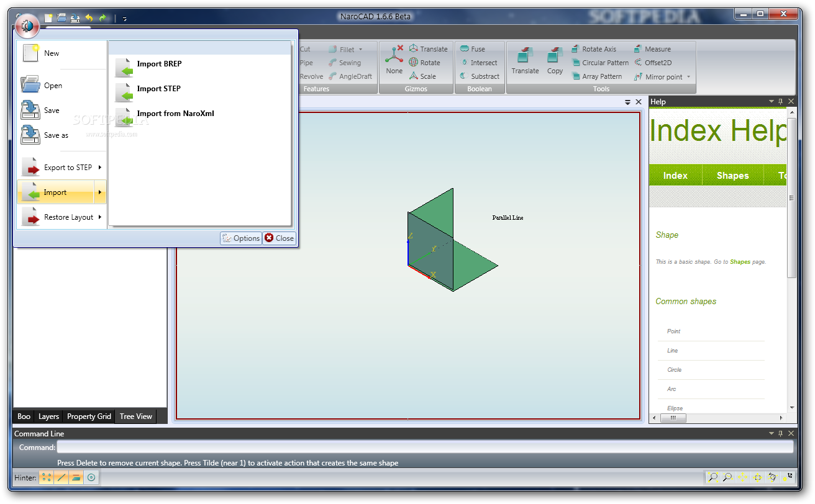
Task: Click the New document icon in quick access toolbar
Action: click(x=48, y=18)
